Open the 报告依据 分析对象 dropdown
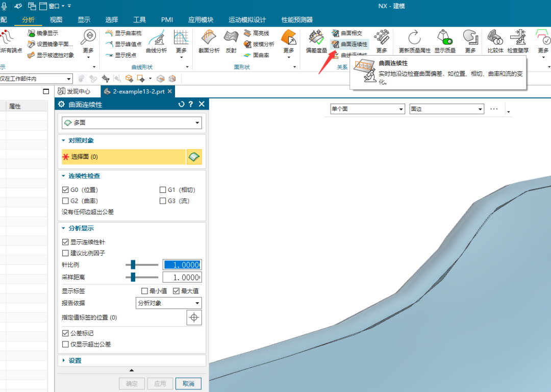The height and width of the screenshot is (392, 551). coord(168,303)
